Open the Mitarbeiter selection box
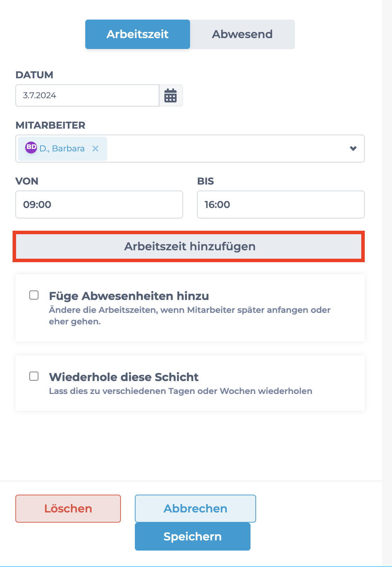This screenshot has width=392, height=567. pyautogui.click(x=190, y=149)
